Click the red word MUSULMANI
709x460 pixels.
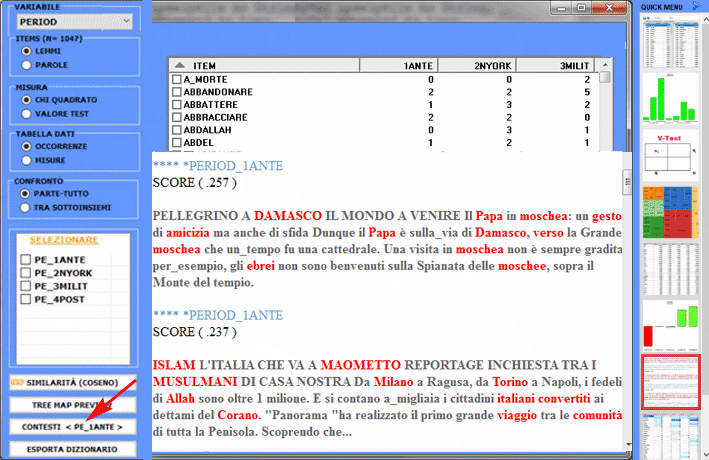pyautogui.click(x=195, y=382)
